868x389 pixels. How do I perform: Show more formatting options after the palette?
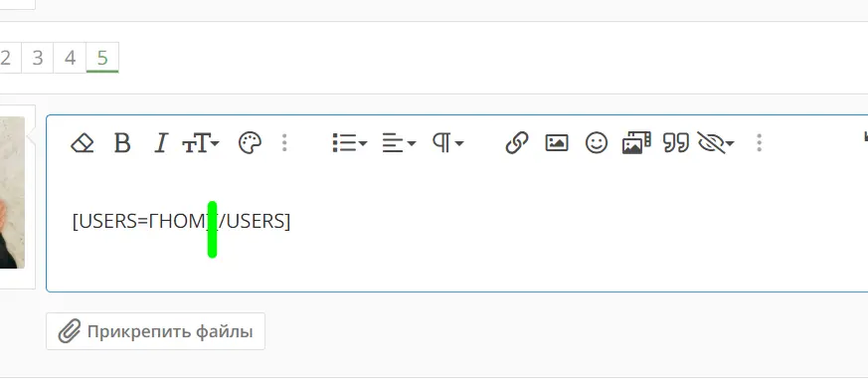click(x=284, y=143)
